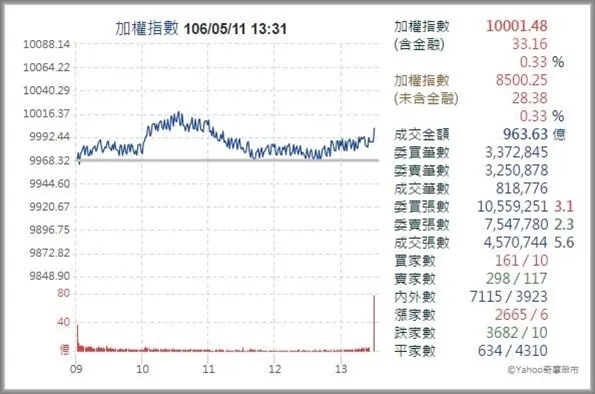Click the 10 hour tick label

coord(142,369)
